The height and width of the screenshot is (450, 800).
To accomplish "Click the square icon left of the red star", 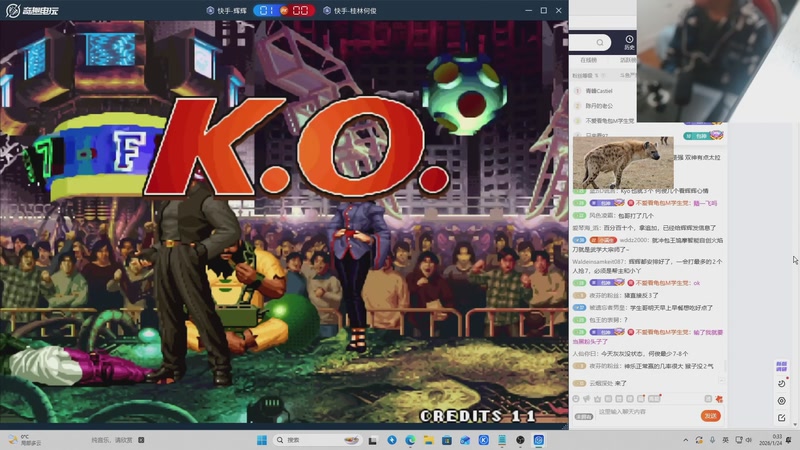I will tap(708, 399).
